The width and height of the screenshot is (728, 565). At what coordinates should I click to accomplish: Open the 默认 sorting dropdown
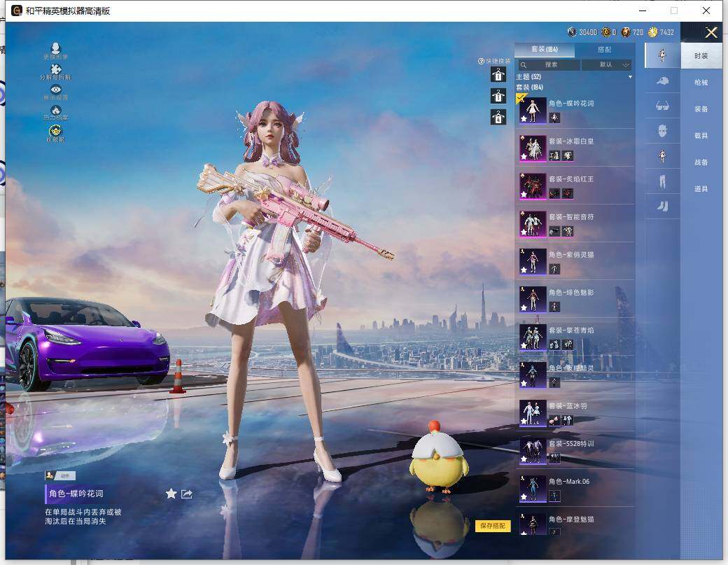point(606,64)
